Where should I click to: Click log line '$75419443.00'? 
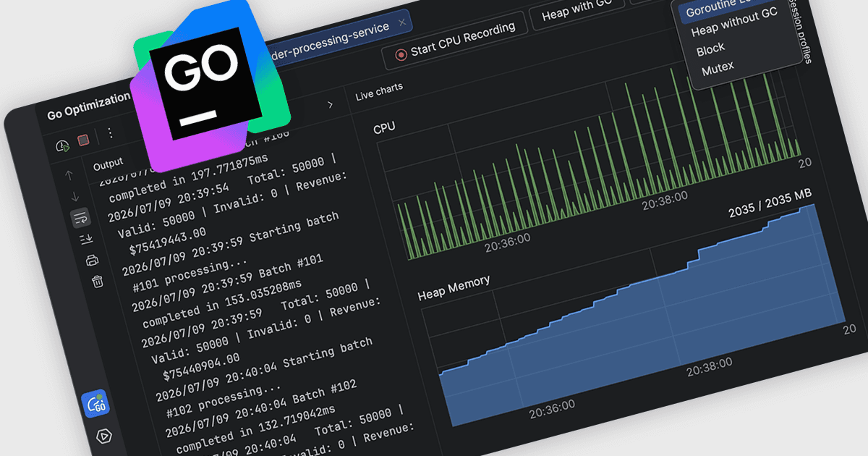click(167, 241)
